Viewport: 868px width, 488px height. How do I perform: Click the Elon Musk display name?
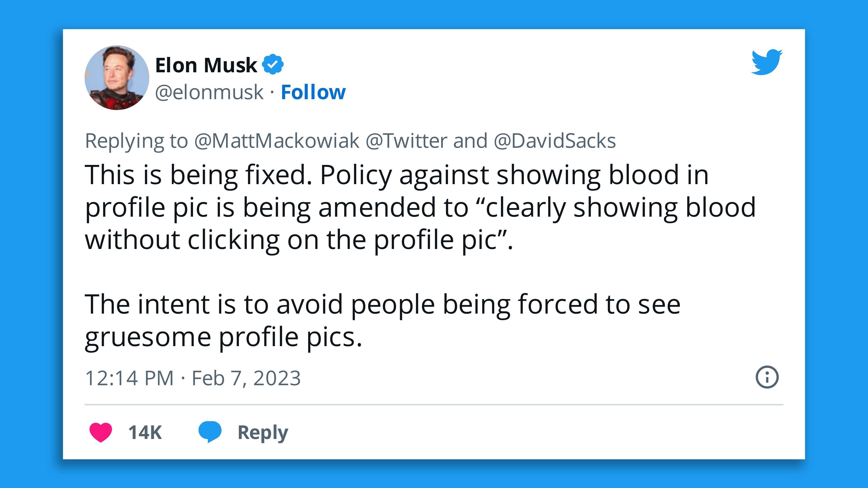[x=206, y=65]
